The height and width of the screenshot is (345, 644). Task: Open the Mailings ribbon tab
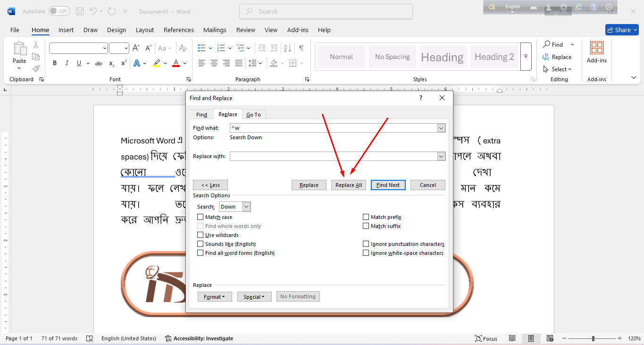tap(215, 30)
